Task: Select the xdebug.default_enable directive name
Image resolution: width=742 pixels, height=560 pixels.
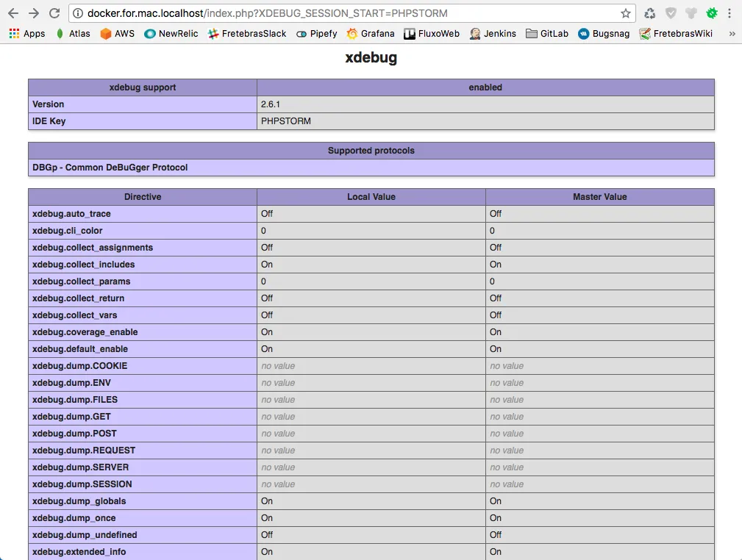Action: pos(80,349)
